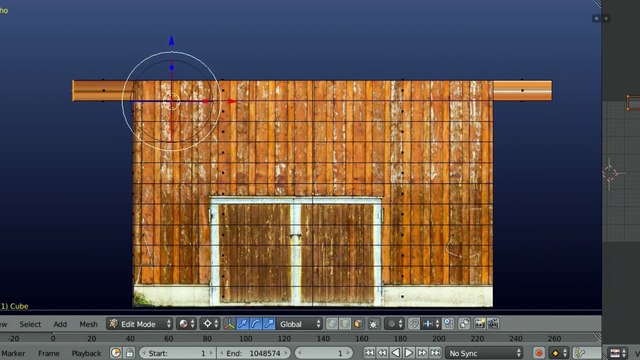Click the timeline ruler at frame 100

coord(246,338)
